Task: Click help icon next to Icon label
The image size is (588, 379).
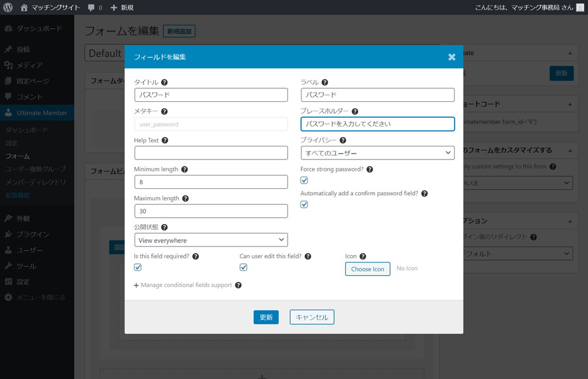Action: click(x=363, y=256)
